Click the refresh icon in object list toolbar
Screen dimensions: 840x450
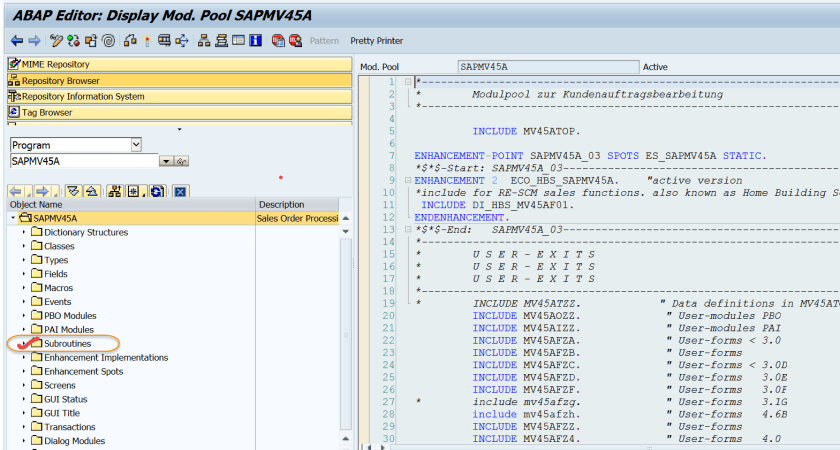click(158, 191)
